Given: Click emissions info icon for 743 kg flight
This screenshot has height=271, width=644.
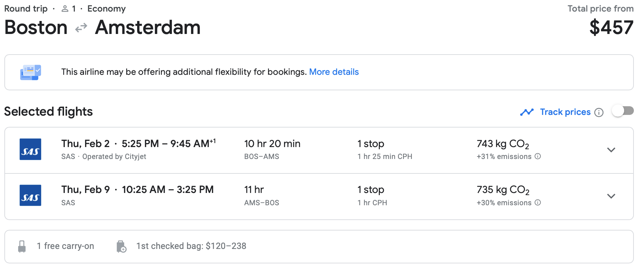Looking at the screenshot, I should 538,156.
